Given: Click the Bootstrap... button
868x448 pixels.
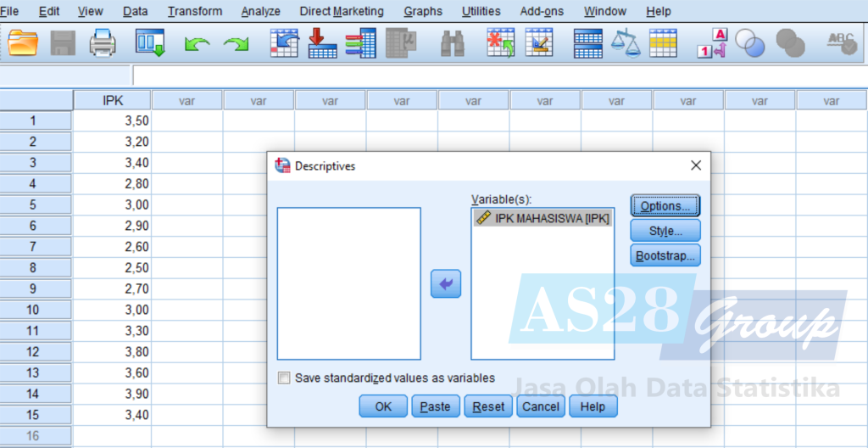Looking at the screenshot, I should tap(665, 255).
